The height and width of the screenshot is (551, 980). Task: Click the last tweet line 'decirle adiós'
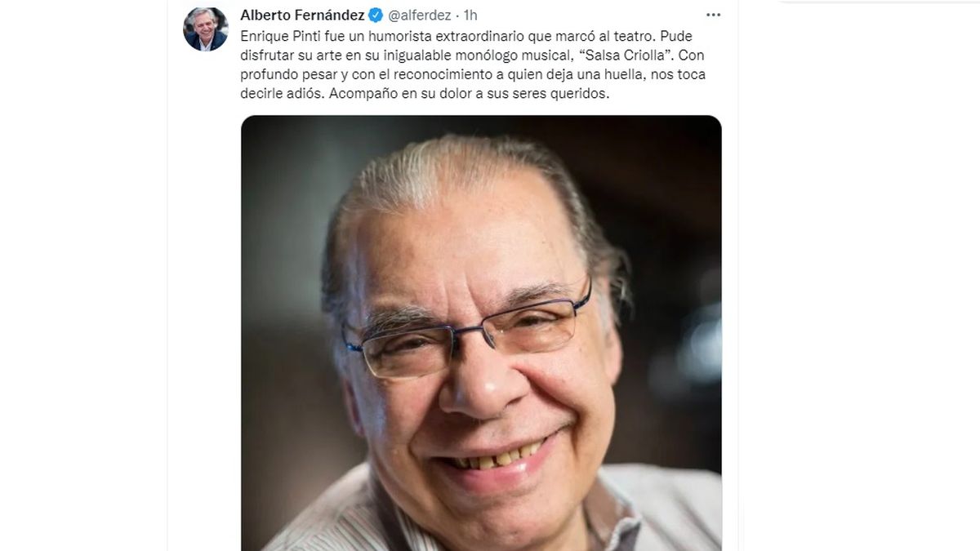(x=425, y=94)
